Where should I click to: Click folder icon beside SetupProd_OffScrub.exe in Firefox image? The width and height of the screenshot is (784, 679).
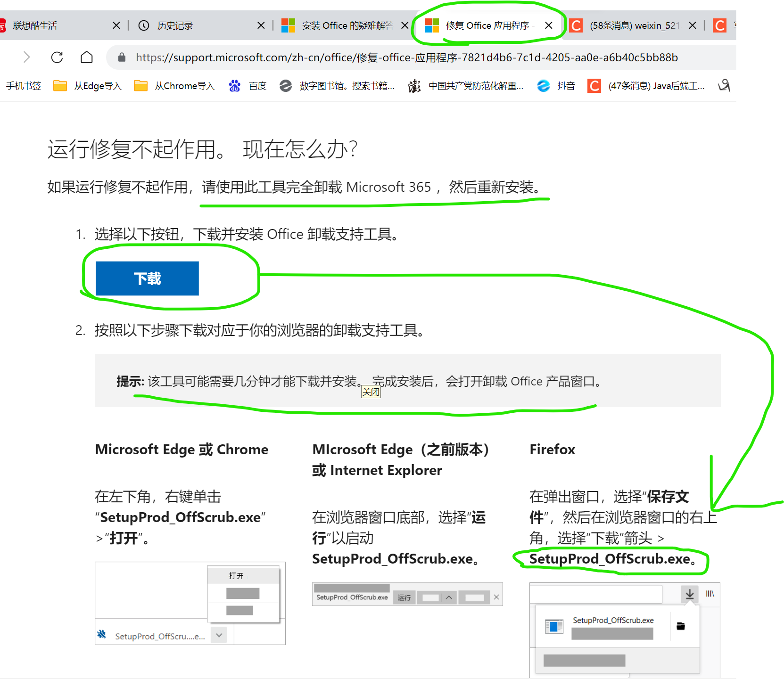point(681,626)
